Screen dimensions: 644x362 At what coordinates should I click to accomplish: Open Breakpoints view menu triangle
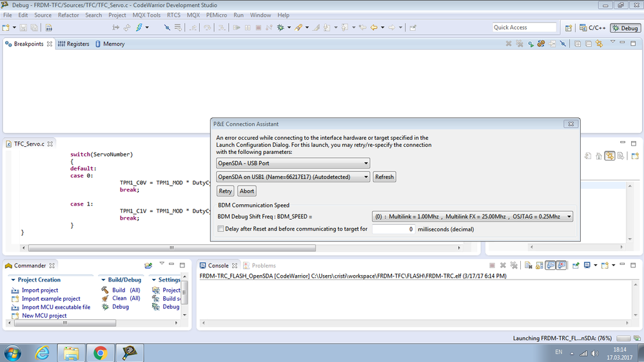612,42
